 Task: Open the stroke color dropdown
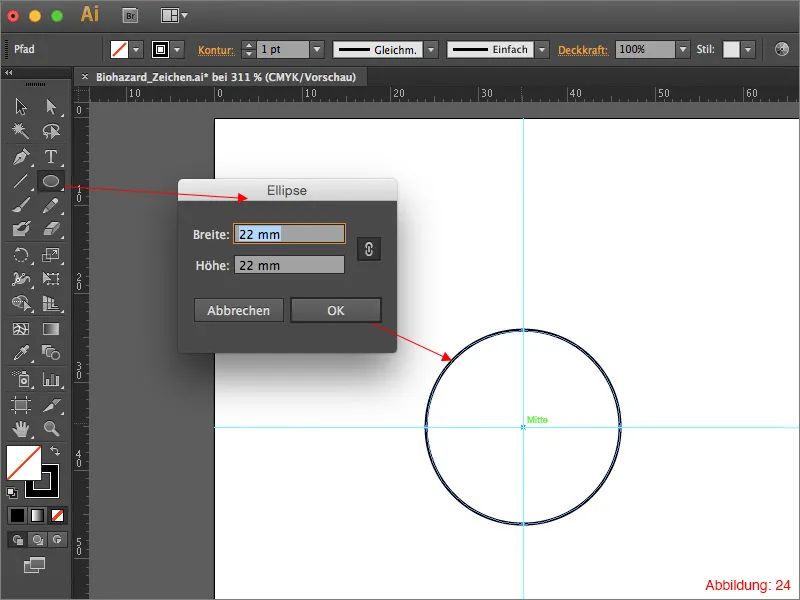[x=177, y=50]
